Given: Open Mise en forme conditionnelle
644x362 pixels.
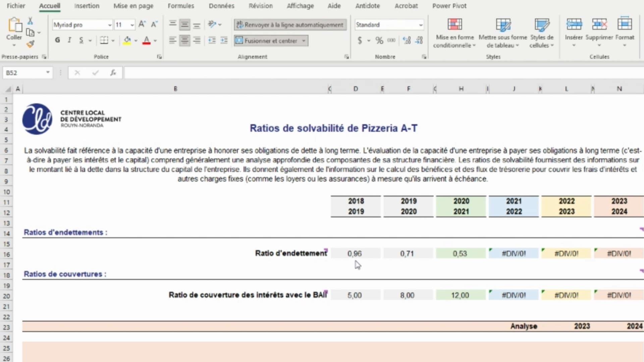Looking at the screenshot, I should click(455, 33).
